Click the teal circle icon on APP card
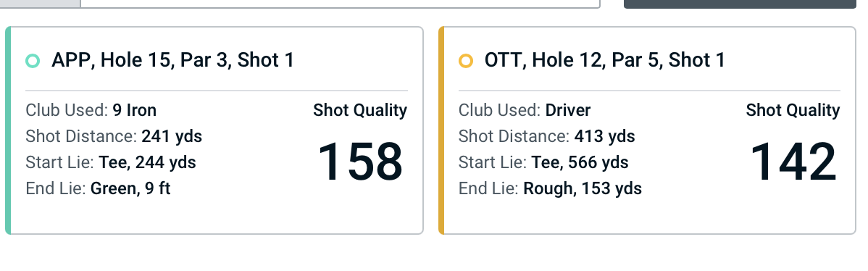 (33, 61)
